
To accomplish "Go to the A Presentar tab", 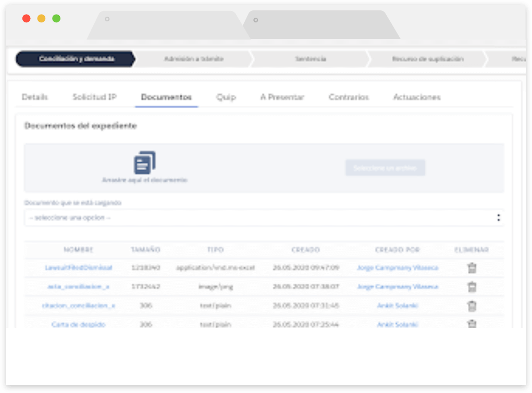I will [x=282, y=97].
